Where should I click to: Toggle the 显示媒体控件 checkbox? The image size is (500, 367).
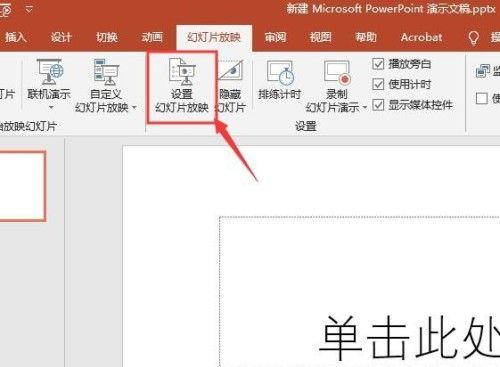click(x=378, y=105)
